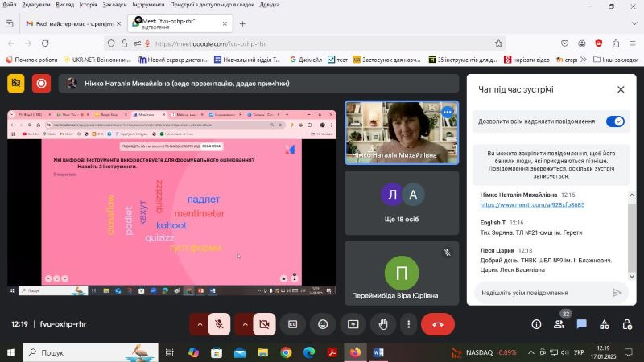Image resolution: width=644 pixels, height=362 pixels.
Task: Open more options three-dot menu
Action: (x=408, y=324)
